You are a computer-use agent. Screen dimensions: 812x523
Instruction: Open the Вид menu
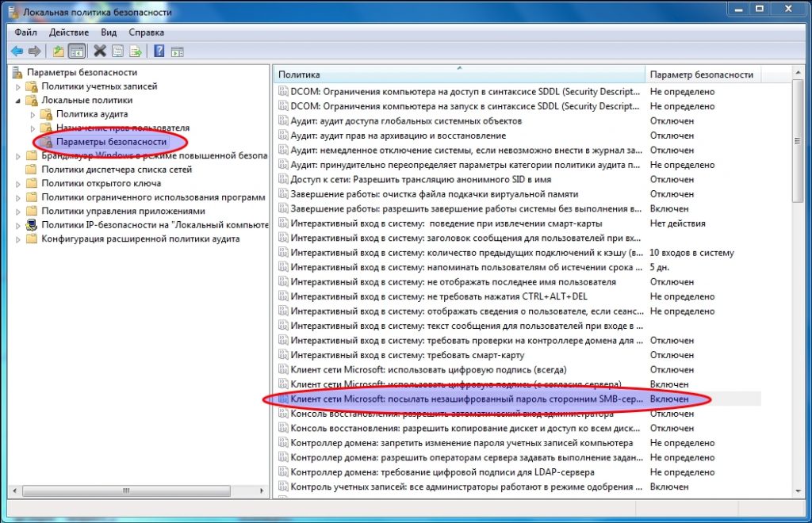109,32
